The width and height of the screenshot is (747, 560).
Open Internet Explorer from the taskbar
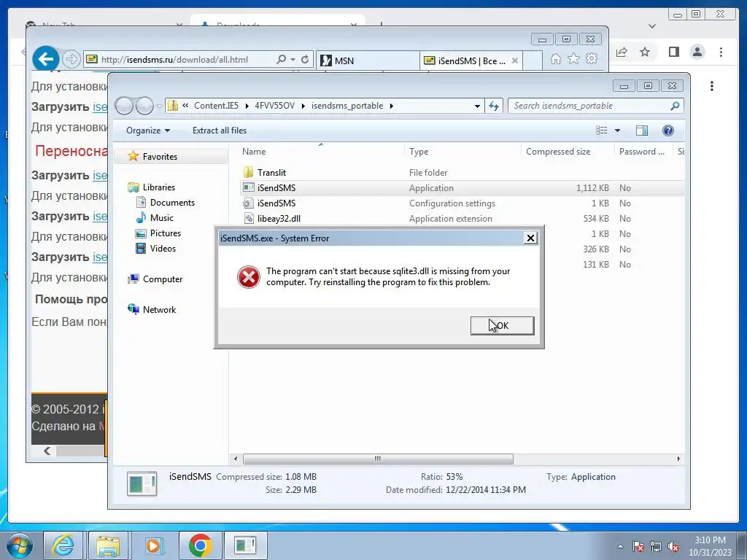63,545
